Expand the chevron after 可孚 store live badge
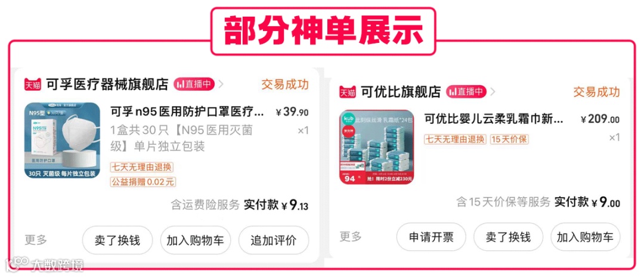 (221, 85)
